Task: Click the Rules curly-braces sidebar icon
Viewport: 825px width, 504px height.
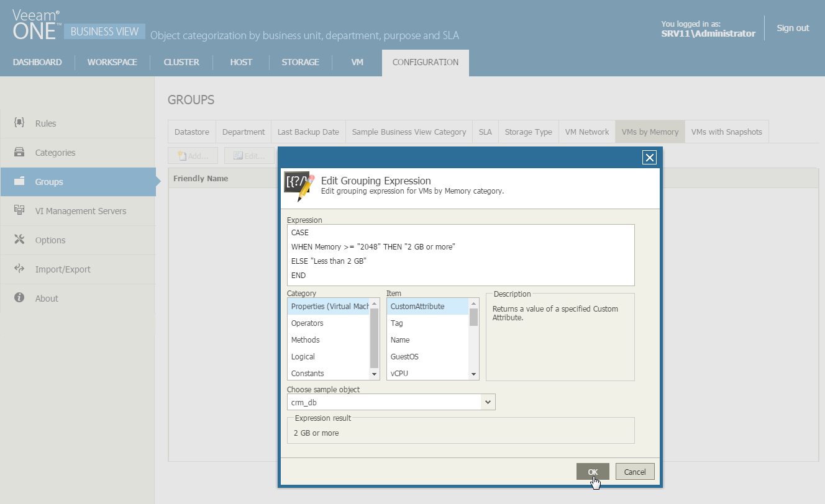Action: [x=19, y=123]
